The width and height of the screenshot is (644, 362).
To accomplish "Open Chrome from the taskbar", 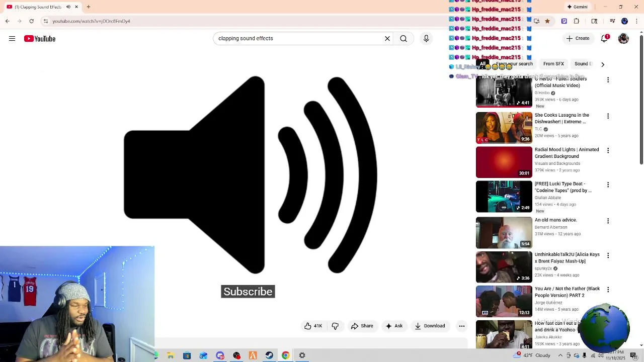I will coord(286,355).
